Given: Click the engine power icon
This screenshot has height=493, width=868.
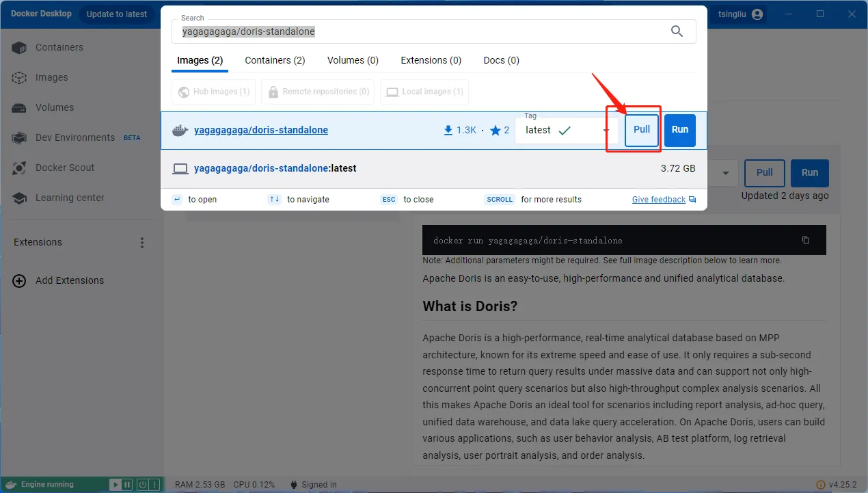Looking at the screenshot, I should pyautogui.click(x=142, y=485).
